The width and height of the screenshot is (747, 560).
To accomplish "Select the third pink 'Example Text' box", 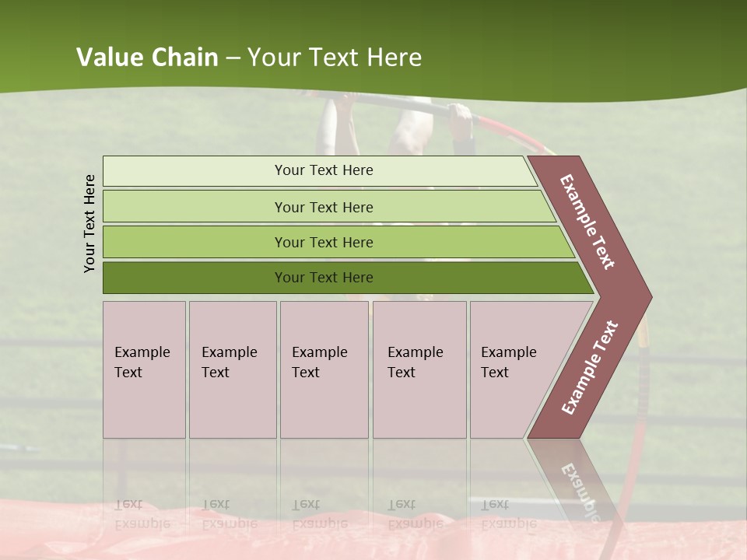I will pyautogui.click(x=324, y=369).
